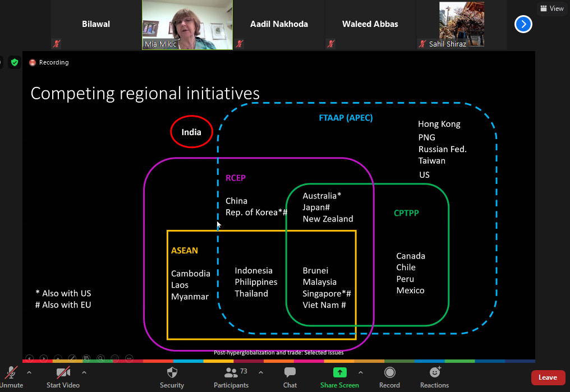Click the 'RCEP' label

(236, 178)
